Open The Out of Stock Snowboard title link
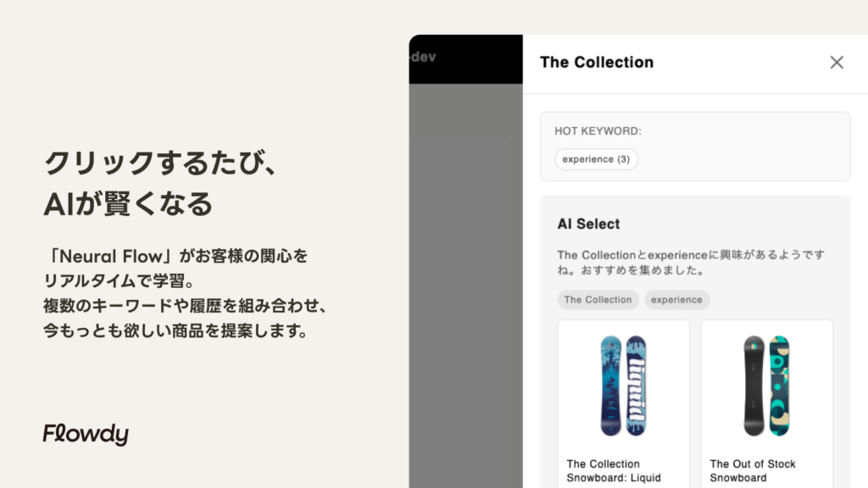 (753, 471)
